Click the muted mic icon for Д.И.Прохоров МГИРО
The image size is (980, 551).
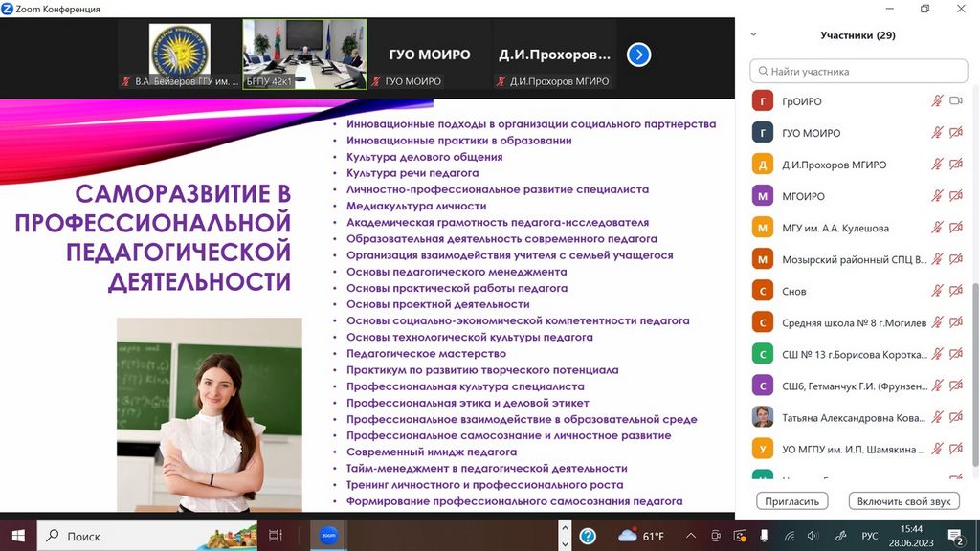tap(938, 165)
